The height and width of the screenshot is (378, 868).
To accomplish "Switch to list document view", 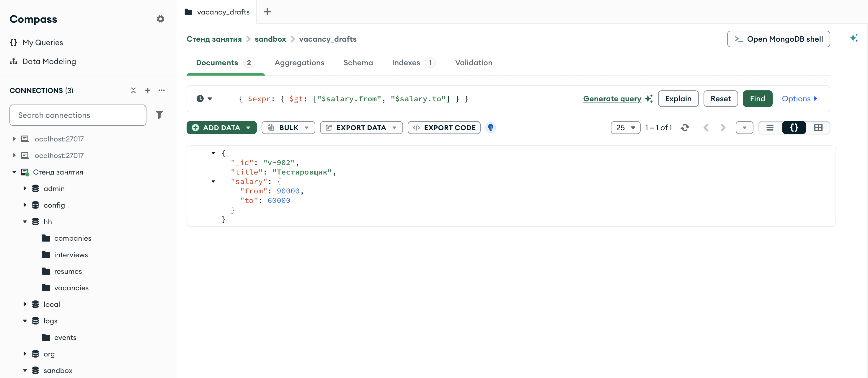I will [x=770, y=128].
